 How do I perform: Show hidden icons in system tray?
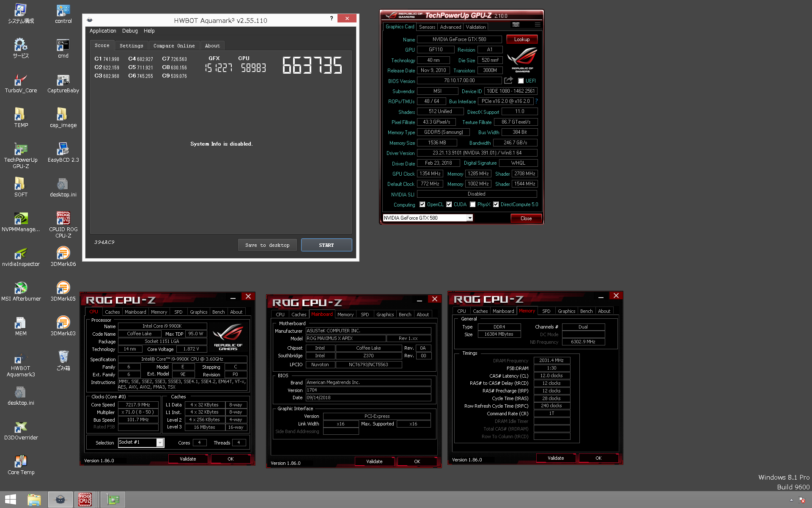pyautogui.click(x=791, y=500)
